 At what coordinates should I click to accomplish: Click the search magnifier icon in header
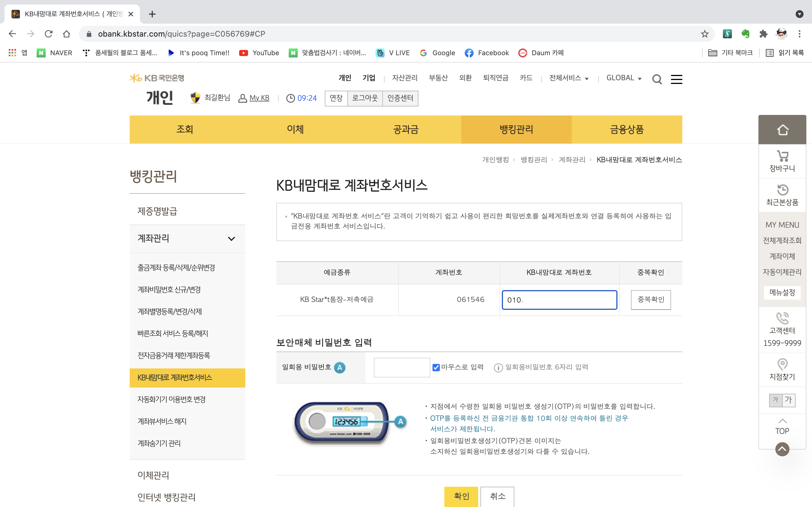pyautogui.click(x=657, y=79)
